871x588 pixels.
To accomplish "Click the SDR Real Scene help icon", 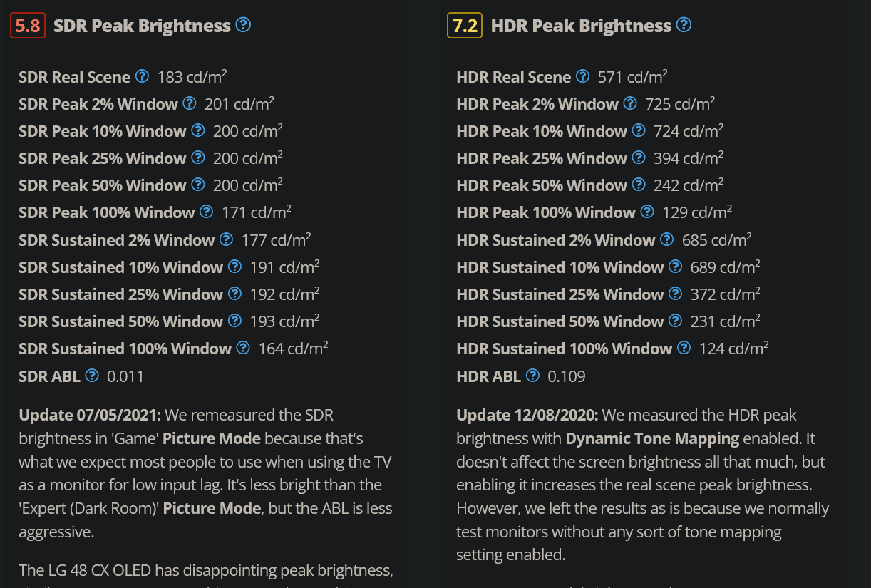I will [142, 76].
